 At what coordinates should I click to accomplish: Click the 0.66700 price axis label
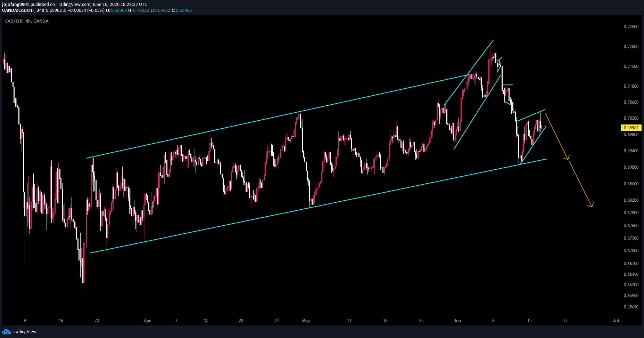coord(631,264)
